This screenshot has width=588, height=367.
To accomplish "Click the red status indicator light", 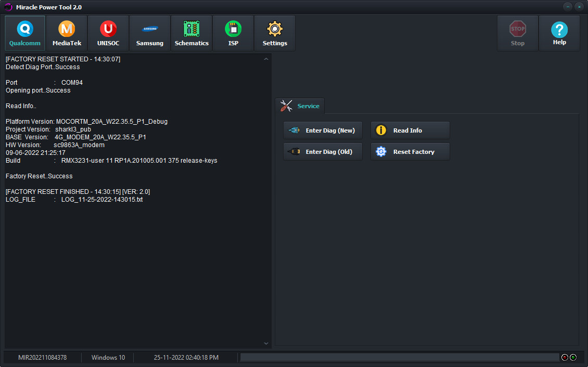I will click(x=565, y=357).
